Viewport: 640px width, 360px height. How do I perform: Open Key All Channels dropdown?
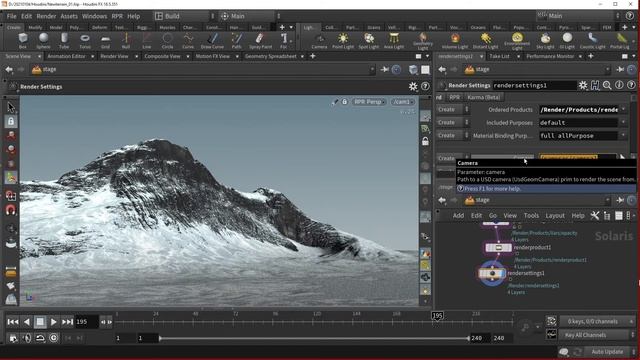pyautogui.click(x=597, y=335)
